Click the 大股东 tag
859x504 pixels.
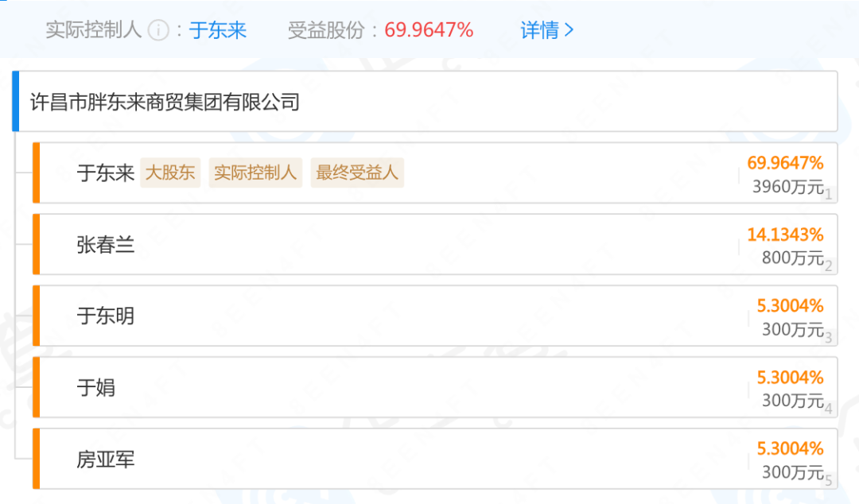[170, 173]
